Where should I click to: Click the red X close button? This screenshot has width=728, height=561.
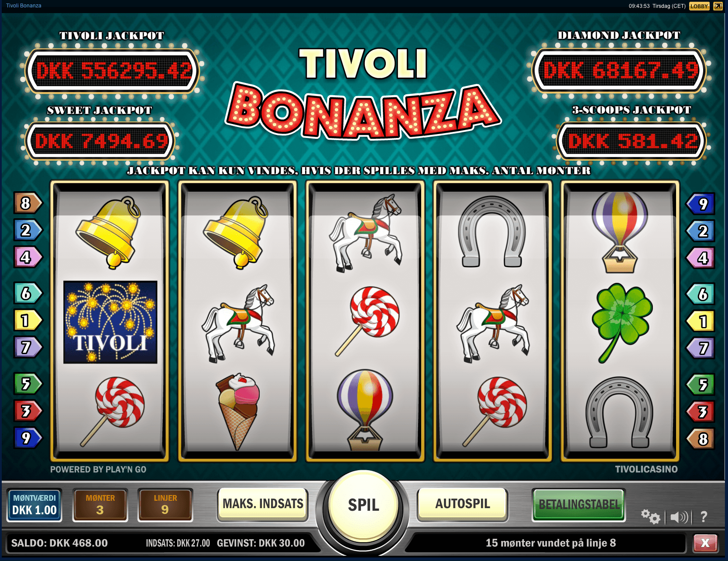coord(705,543)
